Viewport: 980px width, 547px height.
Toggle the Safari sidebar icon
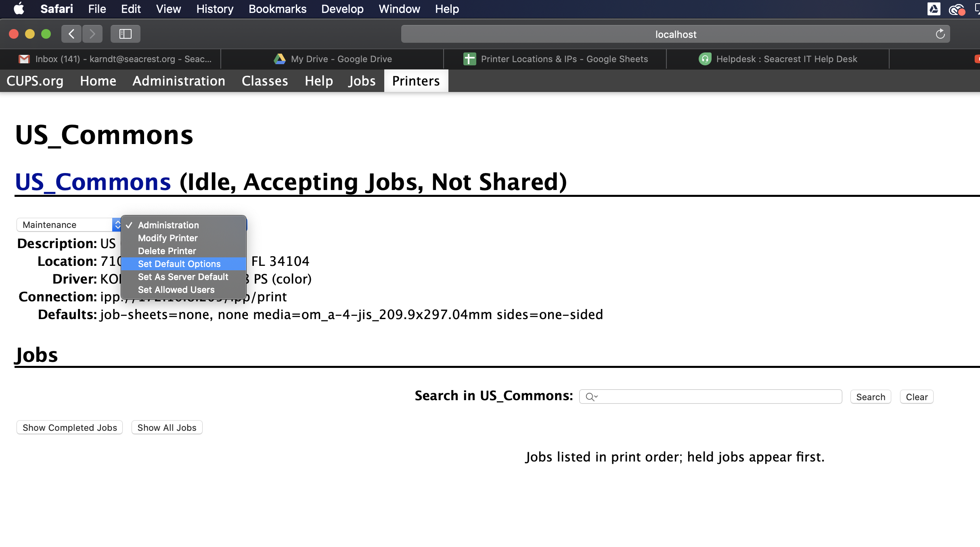pyautogui.click(x=125, y=34)
